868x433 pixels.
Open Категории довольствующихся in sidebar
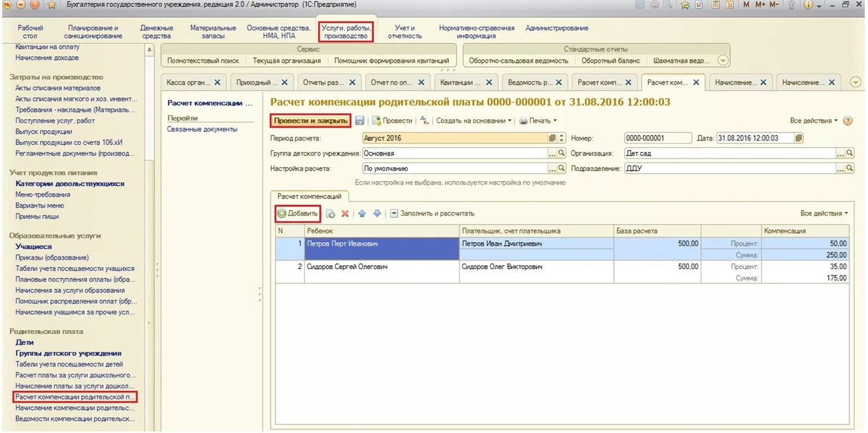point(70,184)
